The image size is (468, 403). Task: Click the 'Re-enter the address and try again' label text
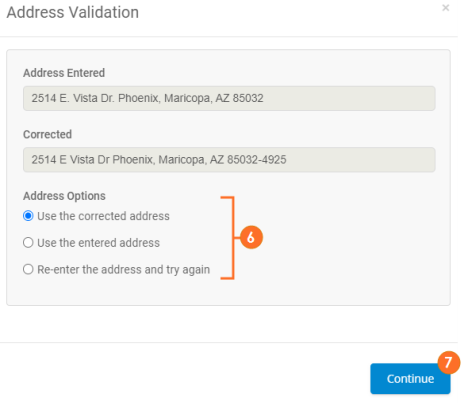point(124,270)
